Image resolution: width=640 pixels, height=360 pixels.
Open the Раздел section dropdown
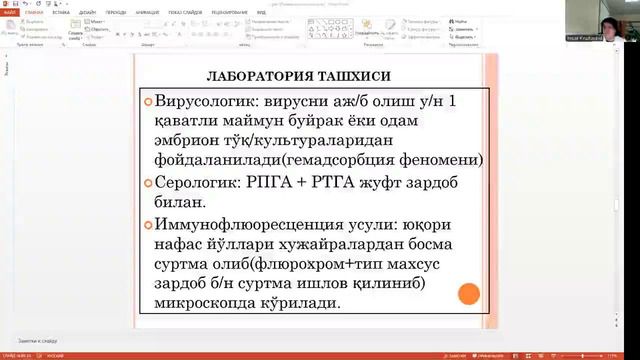(95, 37)
